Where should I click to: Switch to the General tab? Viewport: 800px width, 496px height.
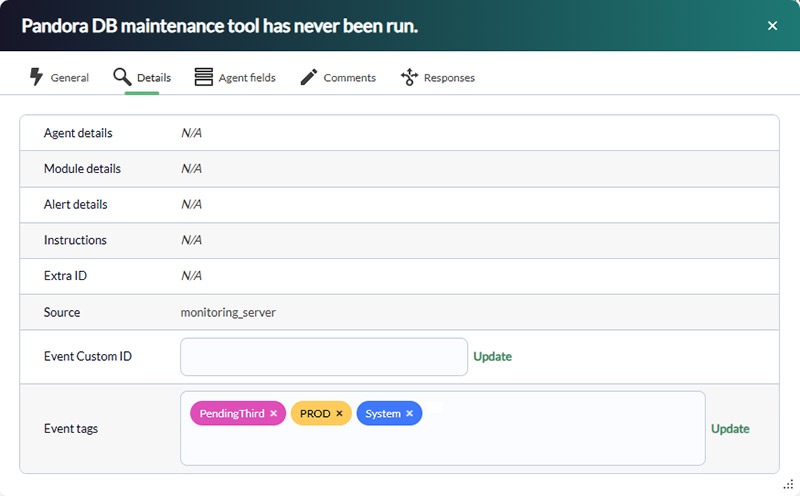pos(59,78)
